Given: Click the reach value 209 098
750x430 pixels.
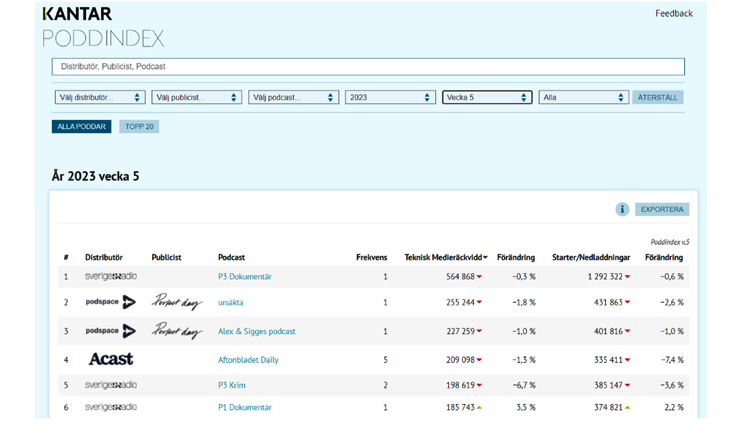Looking at the screenshot, I should tap(460, 360).
